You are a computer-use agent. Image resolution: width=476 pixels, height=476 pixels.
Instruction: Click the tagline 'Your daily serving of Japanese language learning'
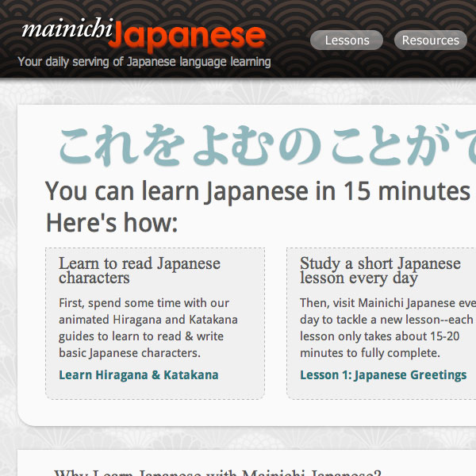[144, 62]
